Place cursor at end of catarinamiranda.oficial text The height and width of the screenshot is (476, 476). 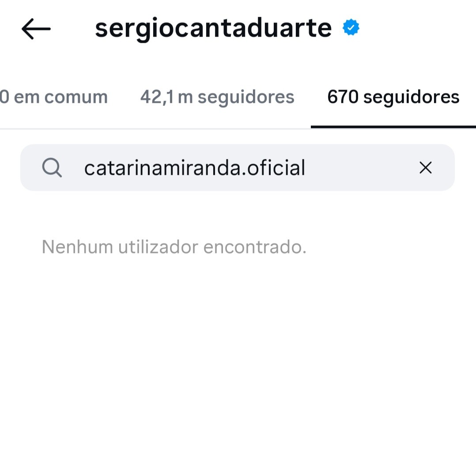(306, 168)
